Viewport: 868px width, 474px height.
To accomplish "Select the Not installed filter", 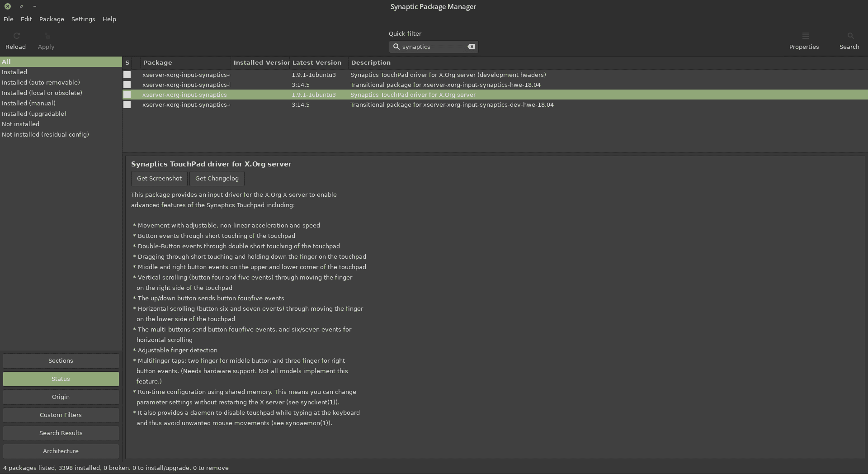I will pyautogui.click(x=61, y=124).
